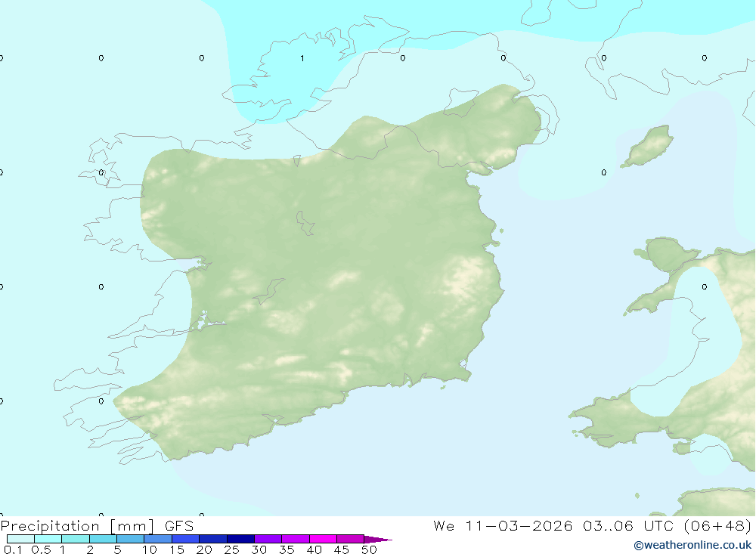Select the violet swatch between 35 and 40
This screenshot has height=554, width=756.
tap(296, 539)
